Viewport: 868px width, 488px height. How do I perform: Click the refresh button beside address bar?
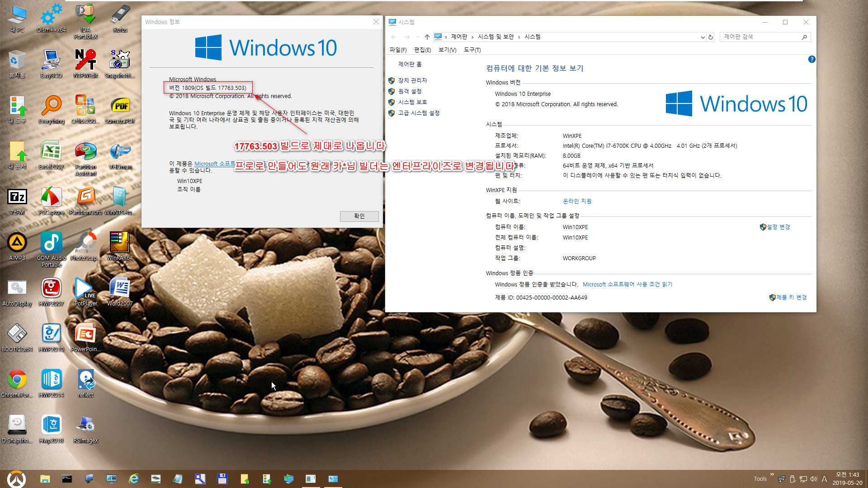click(711, 37)
